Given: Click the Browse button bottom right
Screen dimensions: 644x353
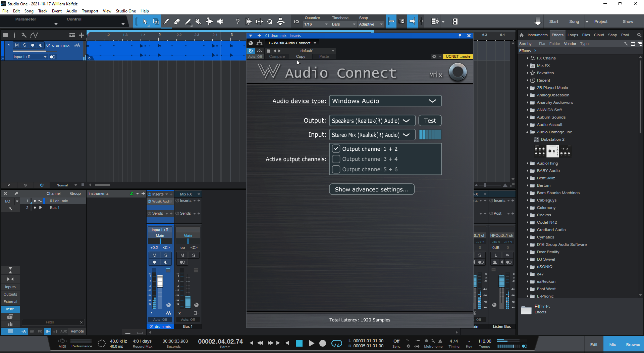Looking at the screenshot, I should click(633, 345).
